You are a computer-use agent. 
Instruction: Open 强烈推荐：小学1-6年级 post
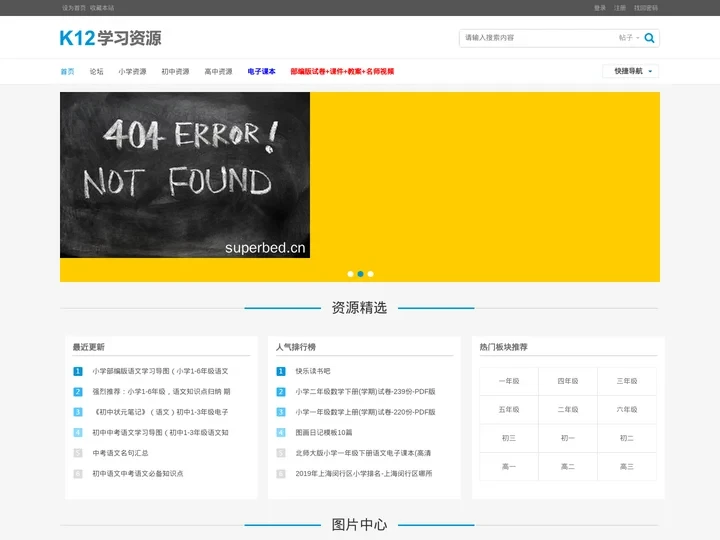161,392
